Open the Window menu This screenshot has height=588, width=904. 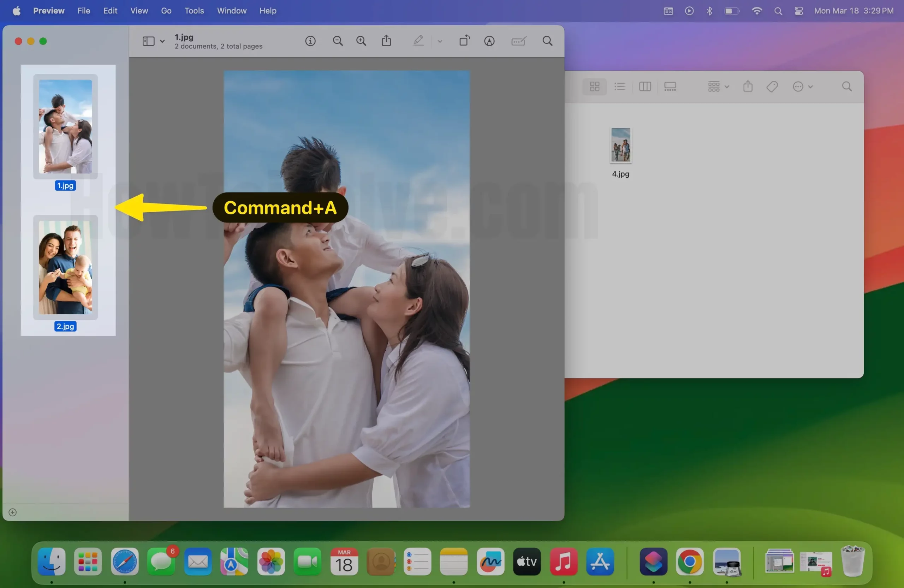coord(232,11)
